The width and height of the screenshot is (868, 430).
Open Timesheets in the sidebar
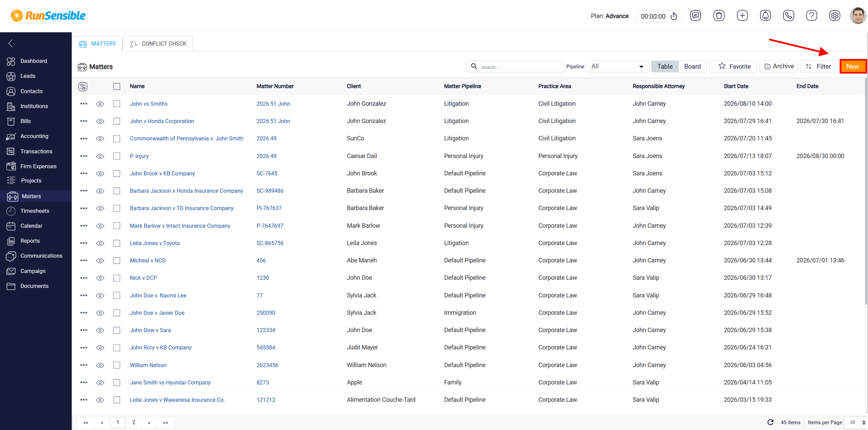pyautogui.click(x=35, y=211)
